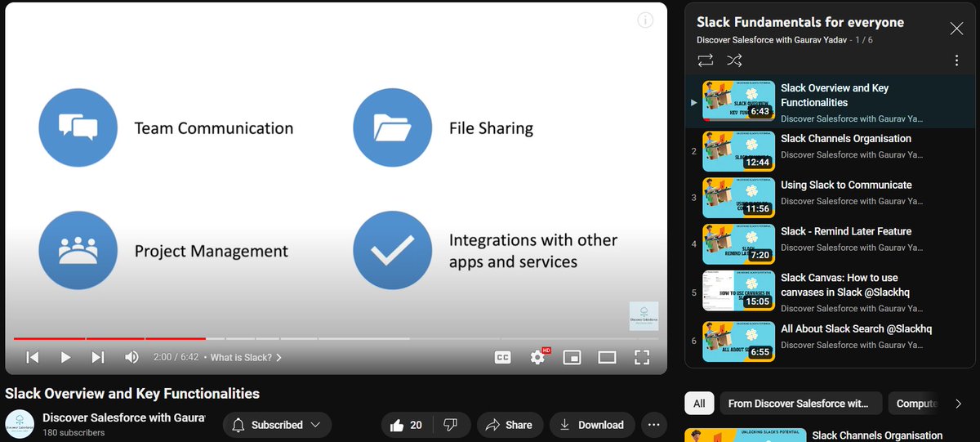Screen dimensions: 980x442
Task: Click the 7:20 playlist thumbnail
Action: 739,244
